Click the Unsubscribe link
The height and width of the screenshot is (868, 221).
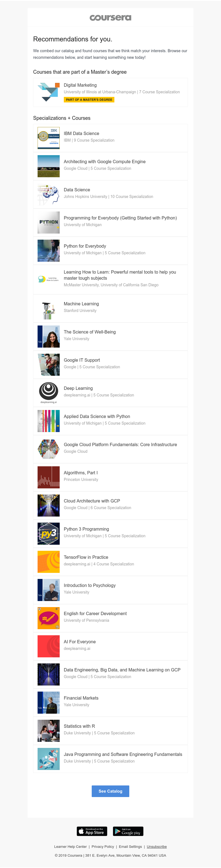click(157, 846)
